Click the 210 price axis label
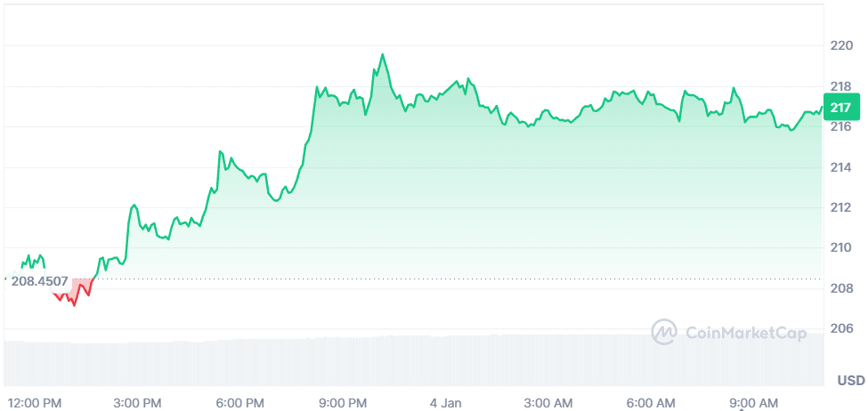The width and height of the screenshot is (868, 411). (842, 248)
